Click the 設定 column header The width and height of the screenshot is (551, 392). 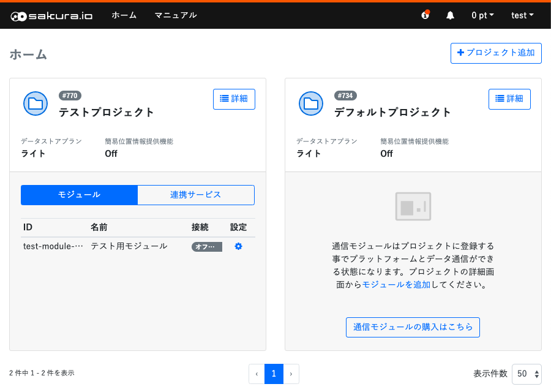pos(239,227)
